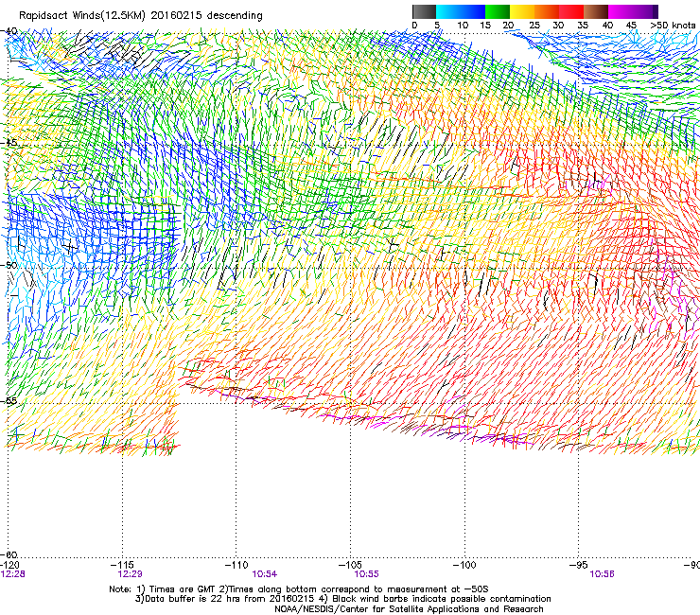
Task: Click the magenta 40-45 knots legend segment
Action: click(x=621, y=11)
